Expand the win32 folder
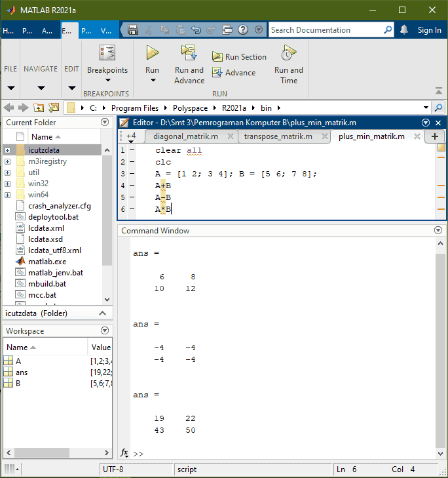Viewport: 448px width, 478px height. [x=8, y=184]
